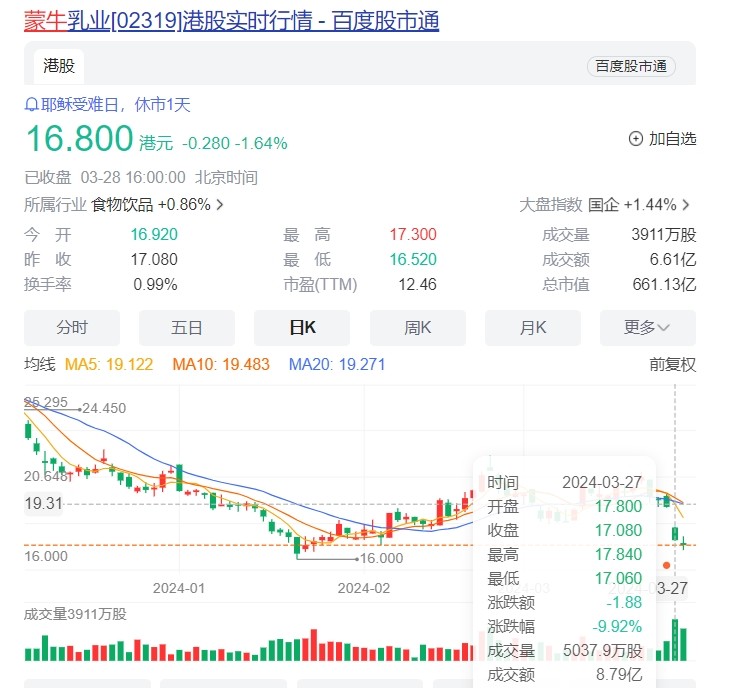Click the 19.31 price axis label
The height and width of the screenshot is (688, 729).
tap(43, 503)
